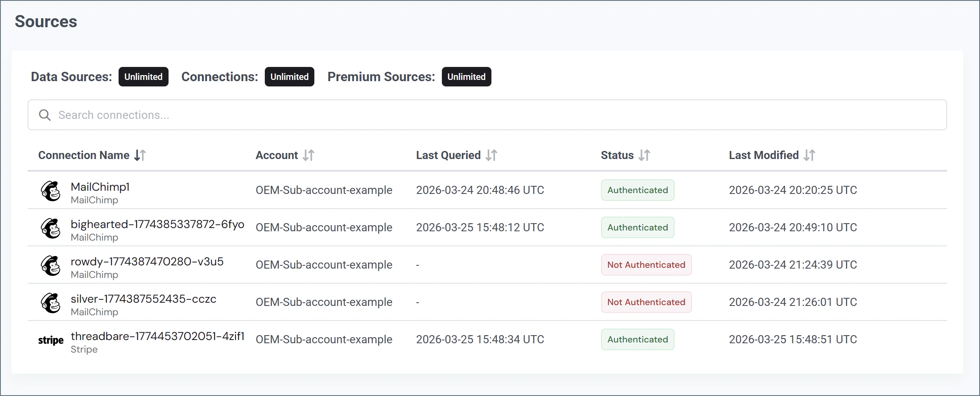The height and width of the screenshot is (396, 980).
Task: Click last queried 2026-03-24 20:48:46 UTC
Action: [480, 190]
